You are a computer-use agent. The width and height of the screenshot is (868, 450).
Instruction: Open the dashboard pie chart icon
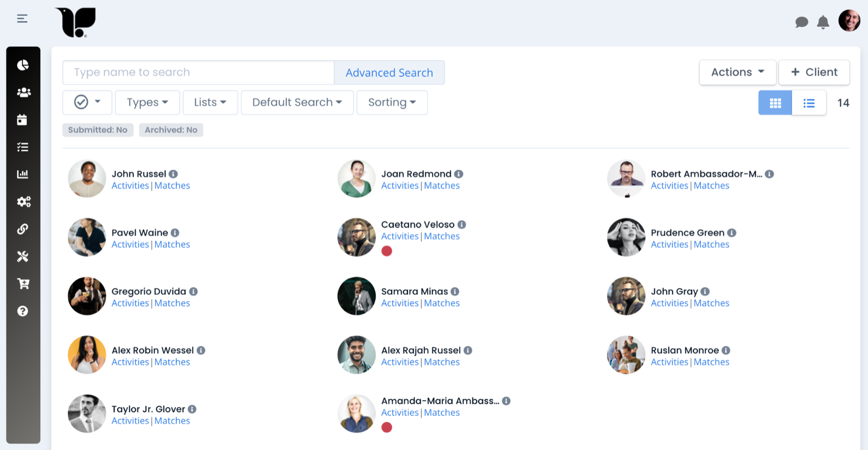[x=22, y=65]
